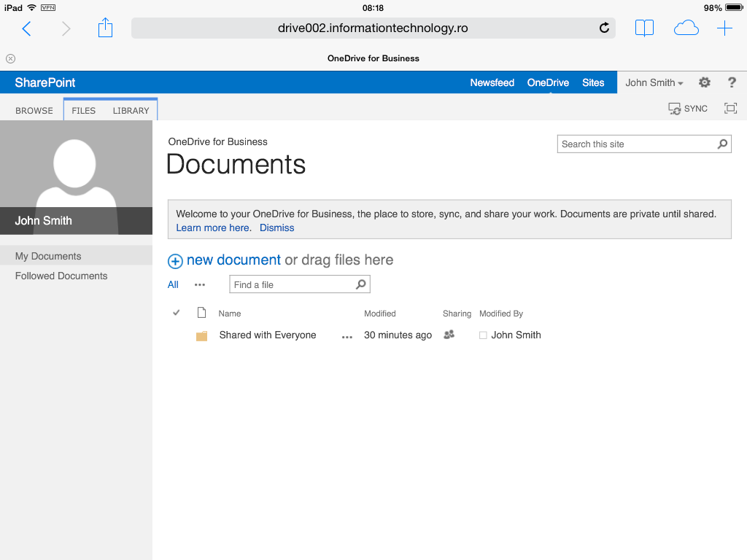Click the OneDrive for Business breadcrumb text
The width and height of the screenshot is (747, 560).
(x=217, y=142)
